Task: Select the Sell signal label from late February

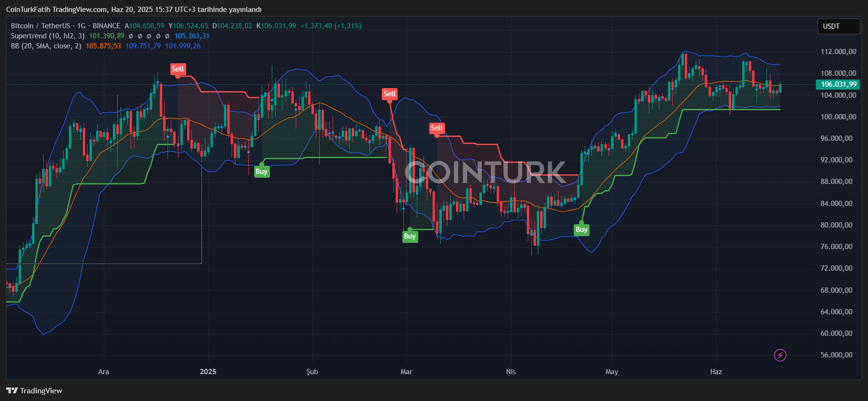Action: [389, 94]
